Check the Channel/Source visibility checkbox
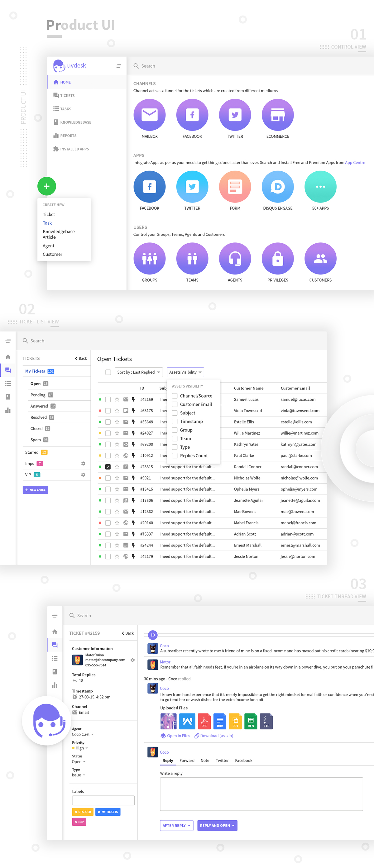374x868 pixels. [x=175, y=396]
